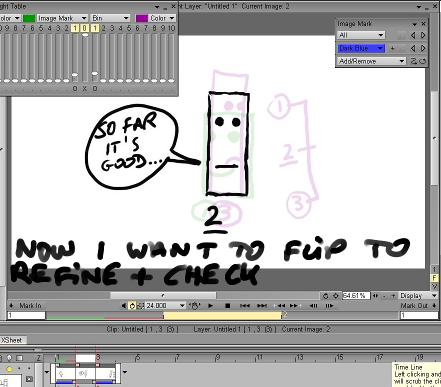Toggle the sound speaker icon beside frame rate

(124, 306)
